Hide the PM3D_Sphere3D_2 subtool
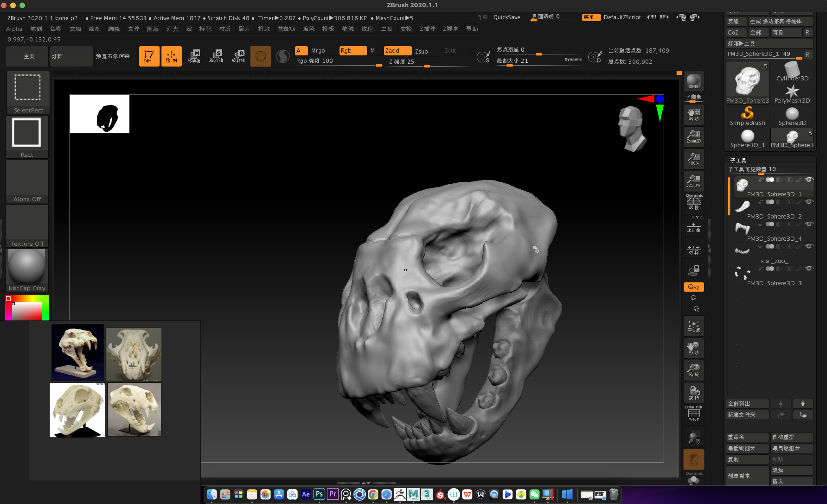This screenshot has width=827, height=504. click(809, 202)
